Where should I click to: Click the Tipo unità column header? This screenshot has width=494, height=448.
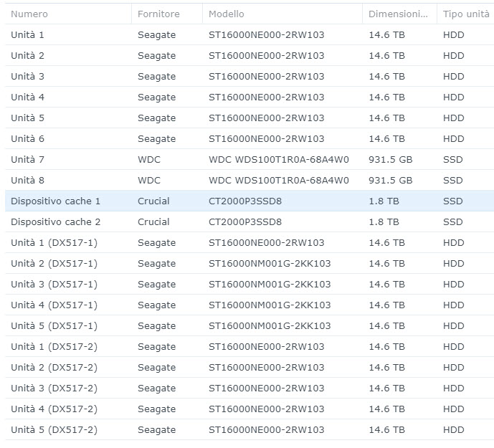(465, 14)
